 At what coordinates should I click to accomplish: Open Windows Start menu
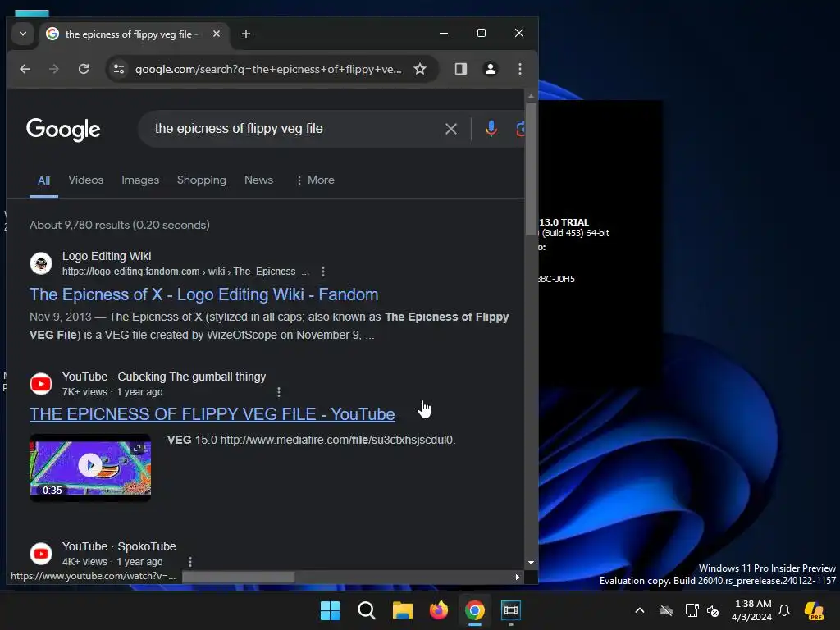(x=330, y=610)
